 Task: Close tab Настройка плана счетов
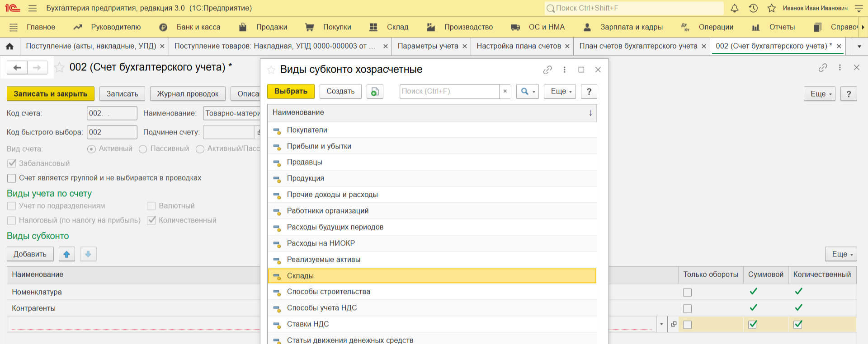[x=567, y=46]
